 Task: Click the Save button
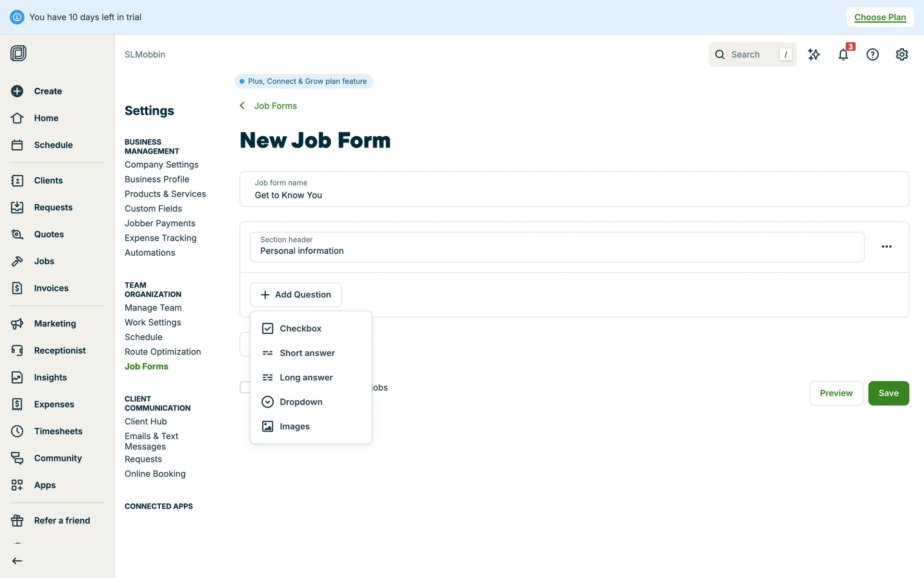pos(888,393)
